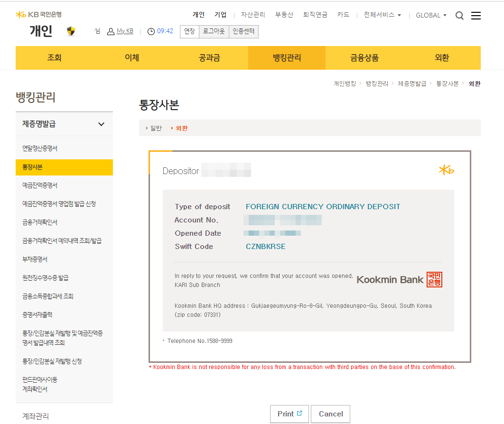Viewport: 504px width, 424px height.
Task: Go to 자산관리 in top navigation
Action: click(253, 15)
